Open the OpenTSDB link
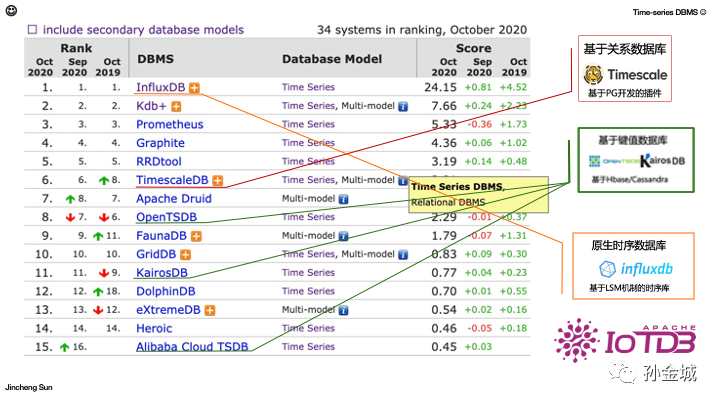Screen dimensions: 720x405 coord(168,217)
